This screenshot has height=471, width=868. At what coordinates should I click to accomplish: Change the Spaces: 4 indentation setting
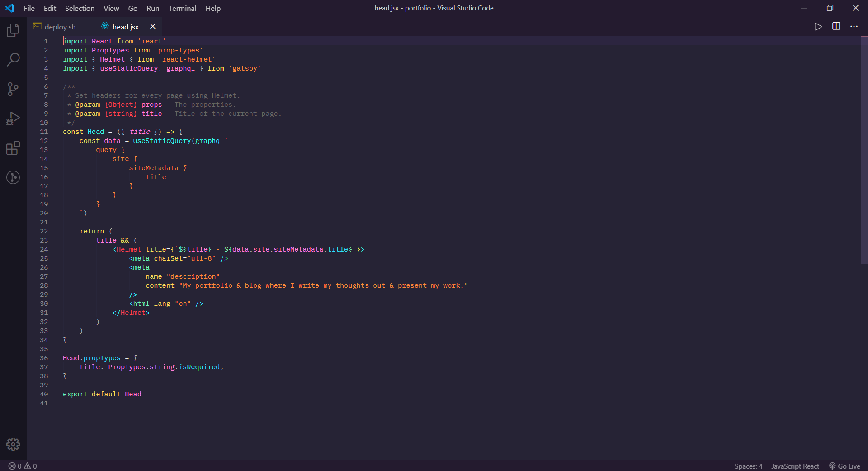pyautogui.click(x=748, y=466)
